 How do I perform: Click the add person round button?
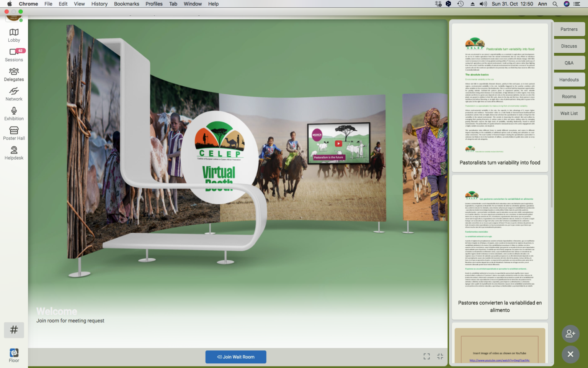coord(570,334)
